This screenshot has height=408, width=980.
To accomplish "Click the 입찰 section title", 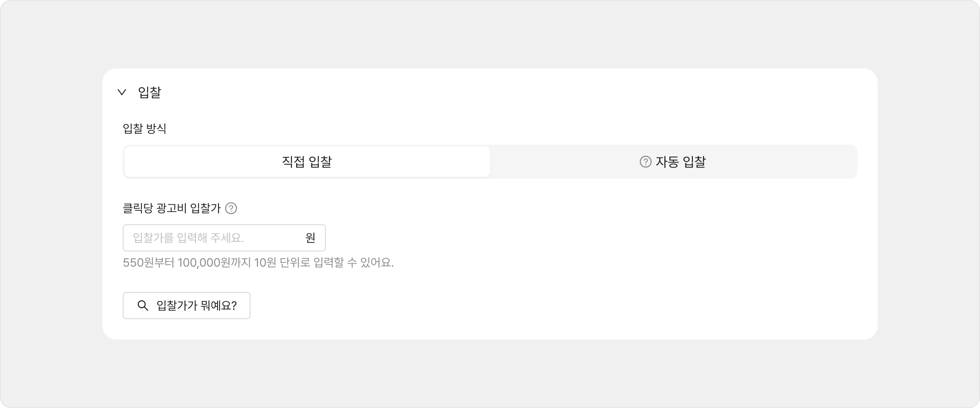I will [x=149, y=92].
